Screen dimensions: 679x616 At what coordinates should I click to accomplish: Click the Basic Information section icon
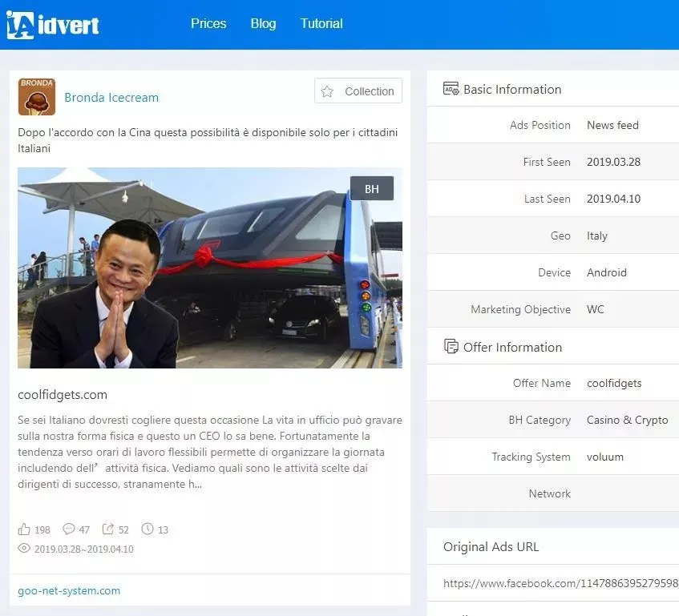[451, 89]
